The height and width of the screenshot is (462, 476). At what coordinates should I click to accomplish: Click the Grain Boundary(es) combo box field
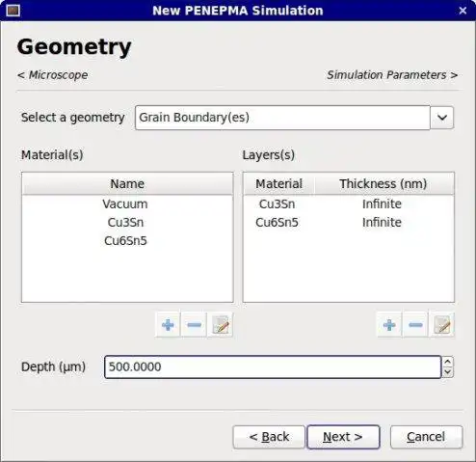coord(282,118)
